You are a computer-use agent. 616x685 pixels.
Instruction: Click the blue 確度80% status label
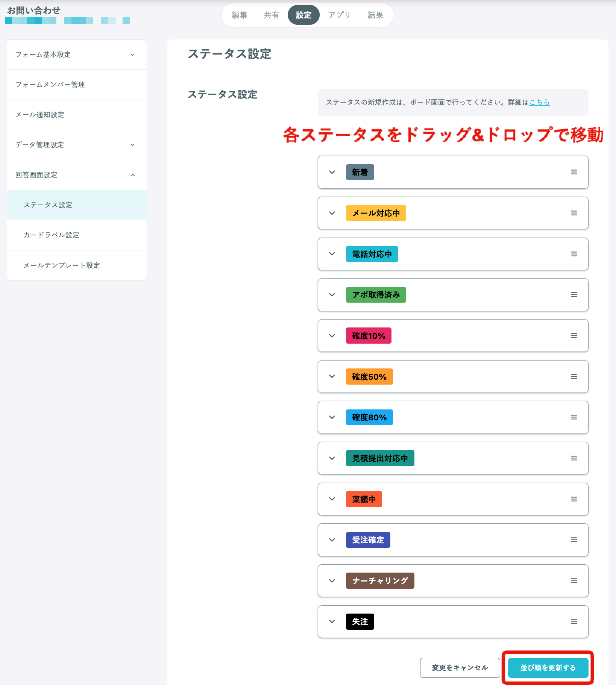point(369,417)
